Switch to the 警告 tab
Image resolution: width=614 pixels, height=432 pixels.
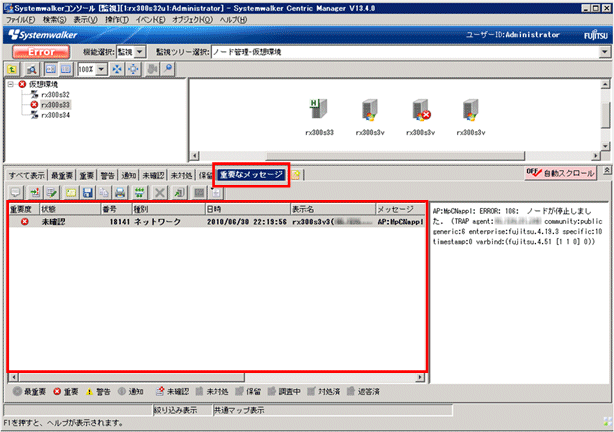click(107, 175)
